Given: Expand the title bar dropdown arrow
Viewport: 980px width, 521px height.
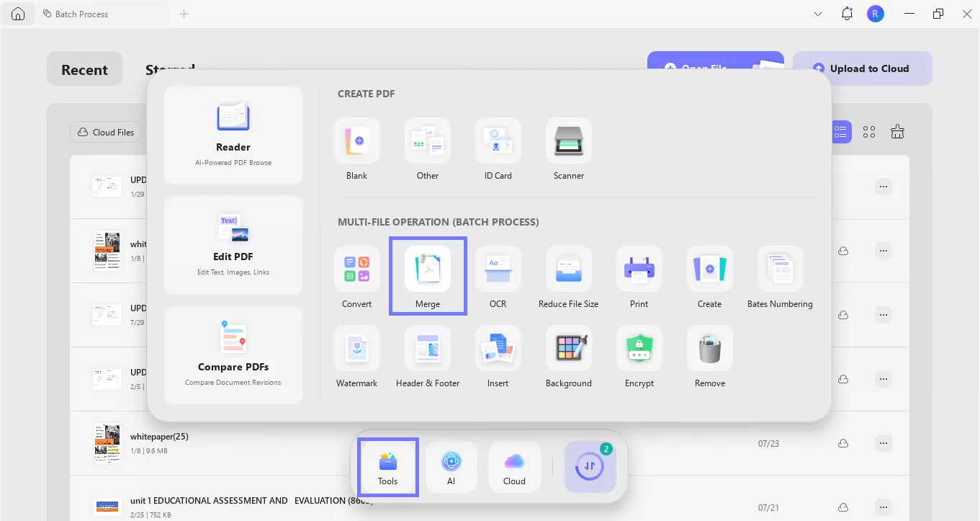Looking at the screenshot, I should [x=818, y=14].
